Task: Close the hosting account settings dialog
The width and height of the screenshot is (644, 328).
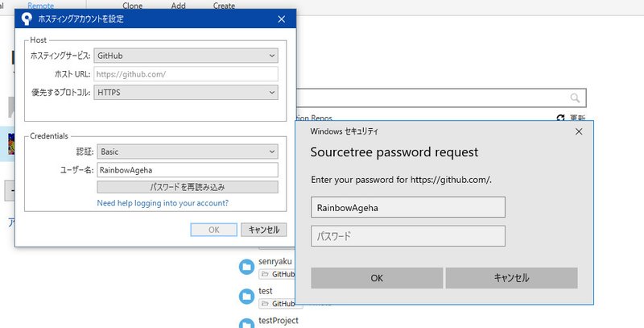Action: (x=281, y=19)
